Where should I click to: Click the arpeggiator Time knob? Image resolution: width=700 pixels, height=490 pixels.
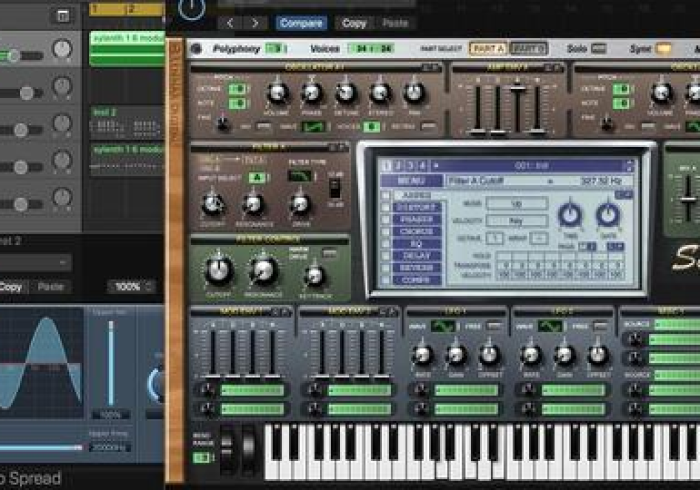pyautogui.click(x=569, y=213)
